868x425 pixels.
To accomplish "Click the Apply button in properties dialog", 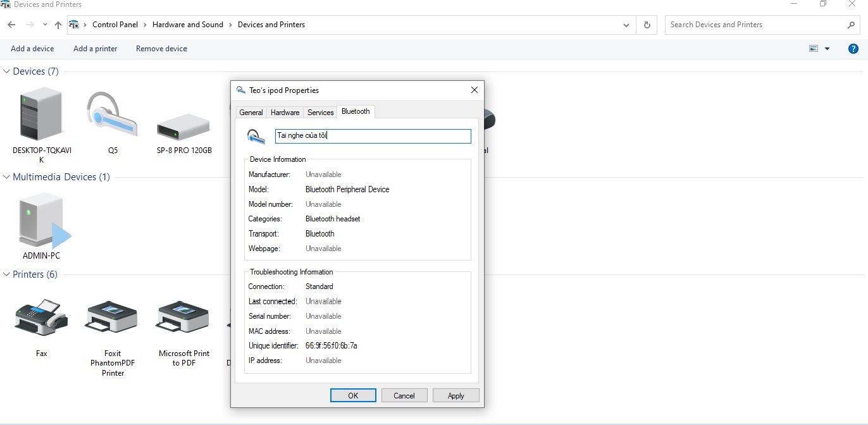I will [456, 396].
